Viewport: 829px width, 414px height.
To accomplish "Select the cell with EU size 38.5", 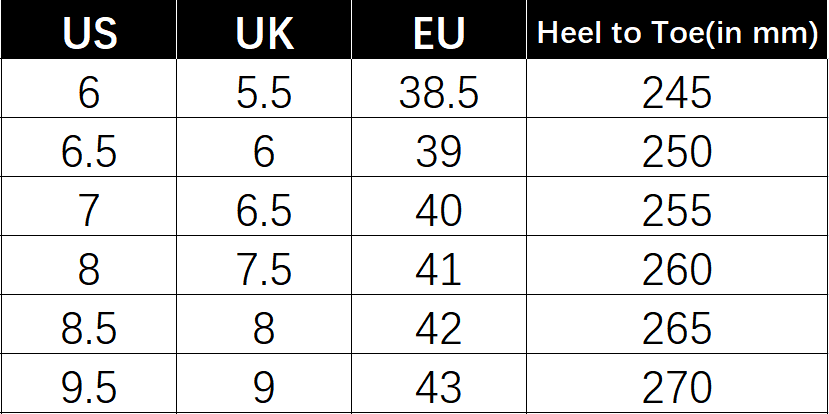I will (x=439, y=88).
